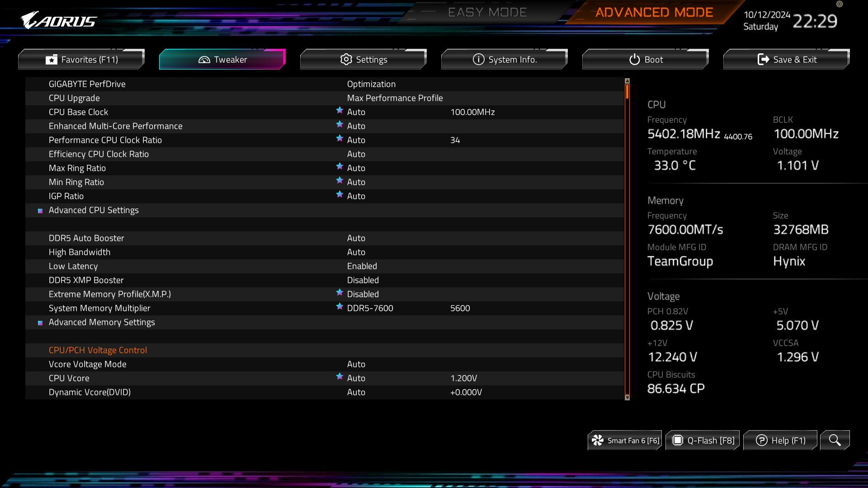The width and height of the screenshot is (868, 488).
Task: Expand Advanced CPU Settings submenu
Action: (94, 210)
